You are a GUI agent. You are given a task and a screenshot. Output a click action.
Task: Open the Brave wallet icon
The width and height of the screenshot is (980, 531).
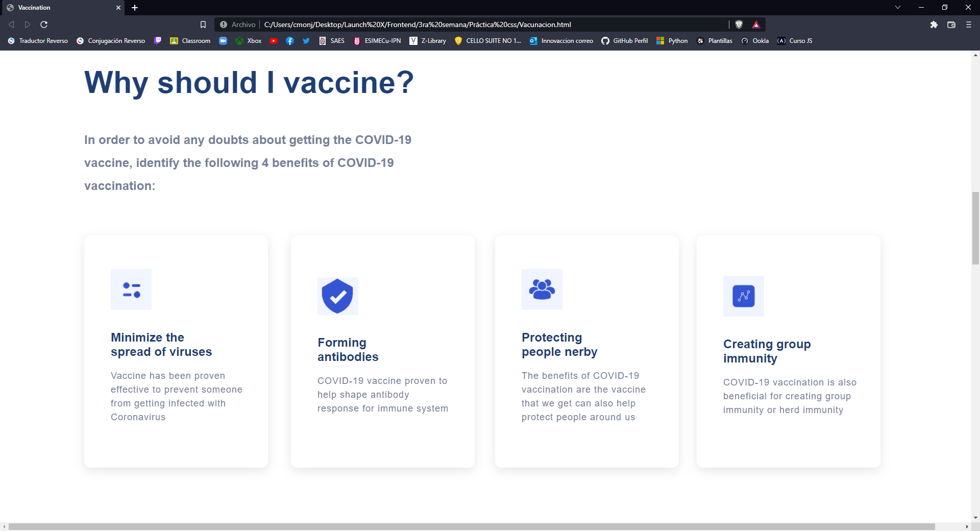tap(951, 25)
